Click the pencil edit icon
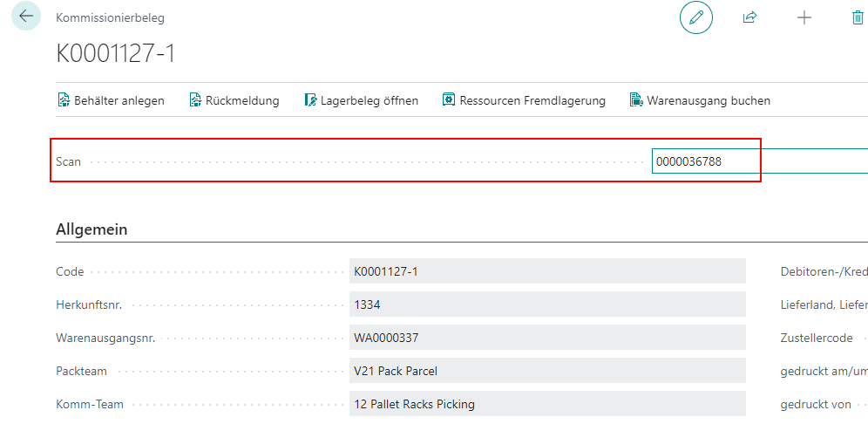This screenshot has width=868, height=424. pos(695,17)
